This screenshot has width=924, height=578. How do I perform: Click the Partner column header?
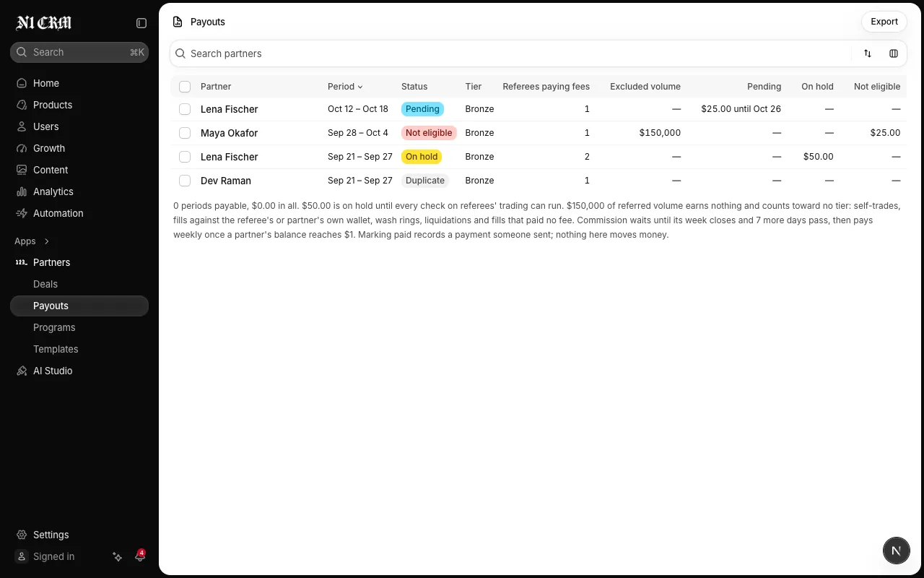coord(216,87)
